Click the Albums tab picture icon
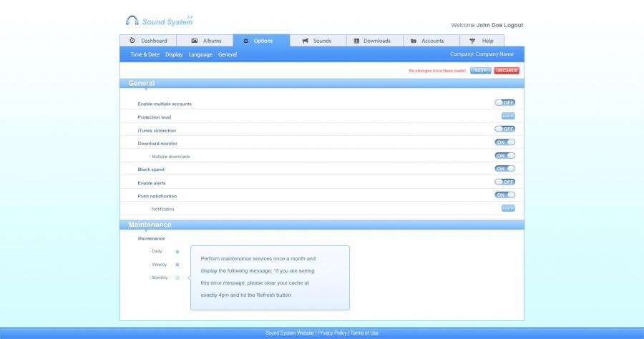The height and width of the screenshot is (339, 644). pyautogui.click(x=195, y=41)
